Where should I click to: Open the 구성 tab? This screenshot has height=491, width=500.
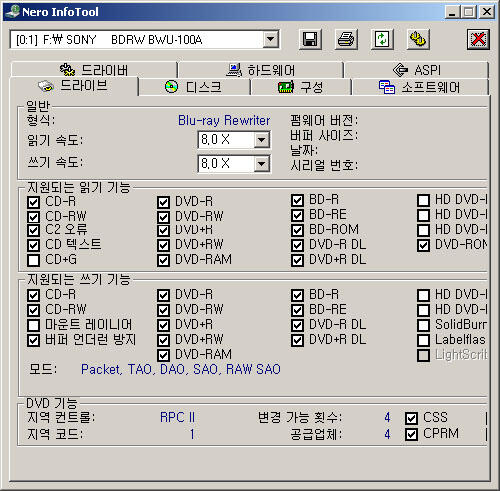301,87
